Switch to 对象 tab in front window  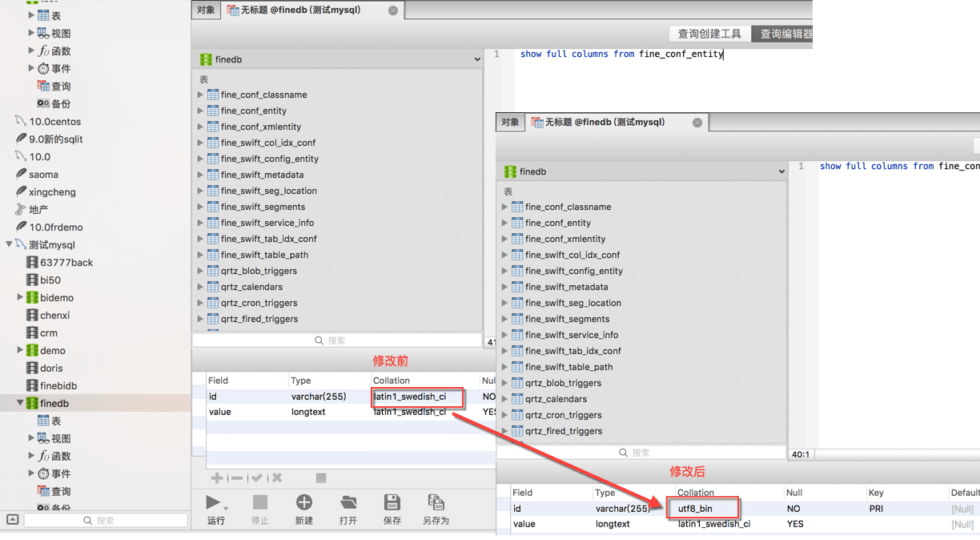[510, 123]
